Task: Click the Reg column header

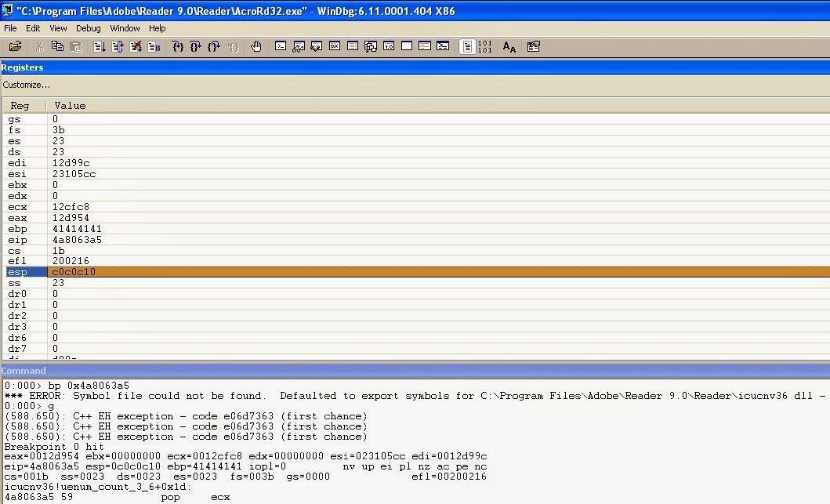Action: tap(20, 105)
